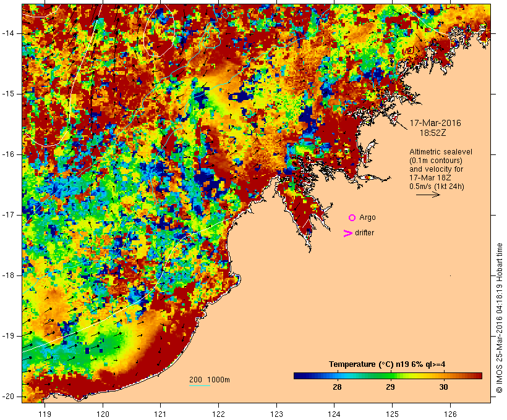Click the latitude label '-18'

click(8, 275)
